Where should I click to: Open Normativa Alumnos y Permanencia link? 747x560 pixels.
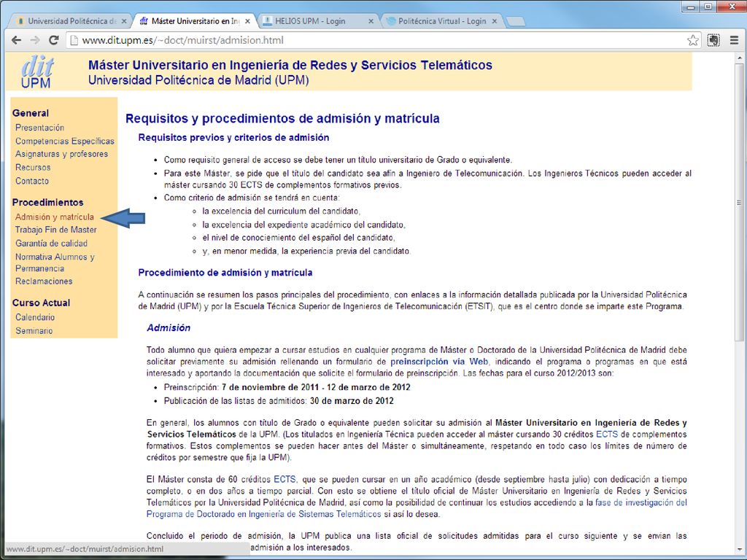click(x=55, y=262)
